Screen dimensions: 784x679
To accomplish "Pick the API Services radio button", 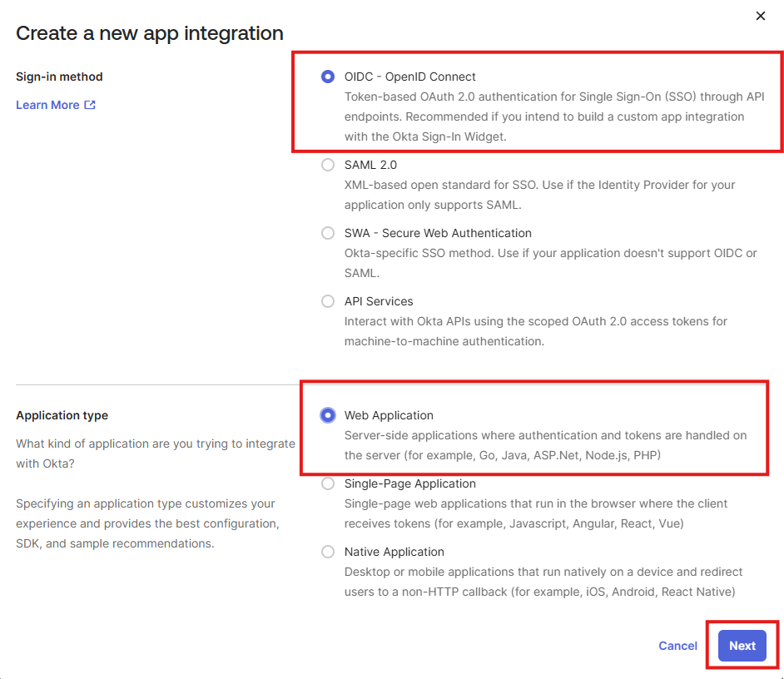I will click(x=328, y=301).
